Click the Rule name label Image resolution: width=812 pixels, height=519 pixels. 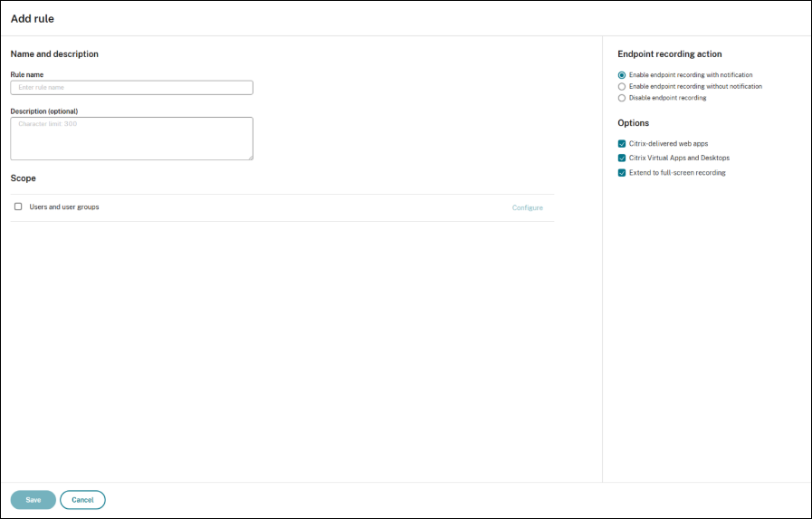click(x=27, y=74)
